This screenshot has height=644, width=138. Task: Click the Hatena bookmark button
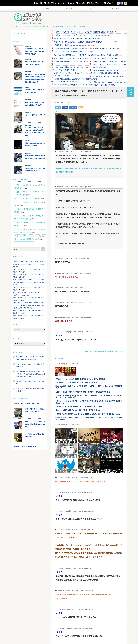[73, 107]
